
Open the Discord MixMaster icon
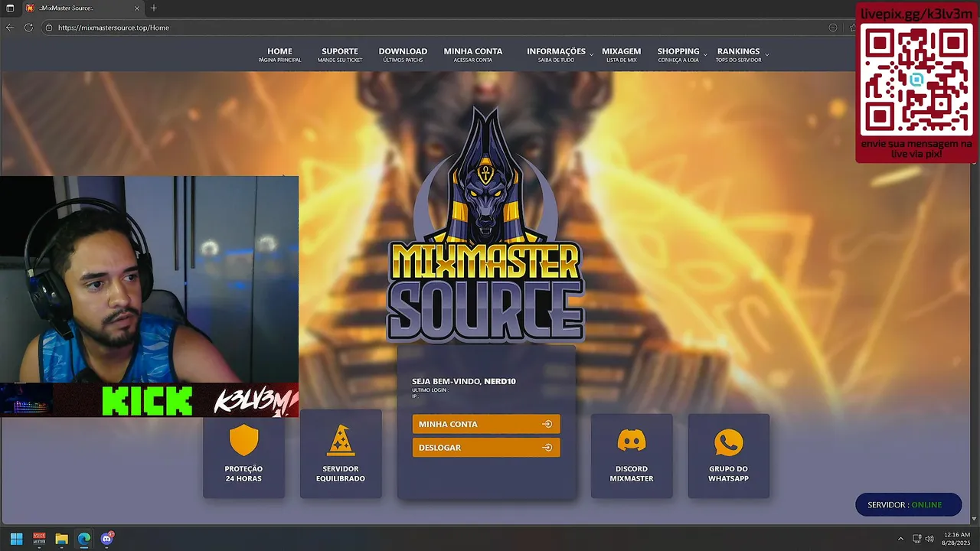coord(632,441)
